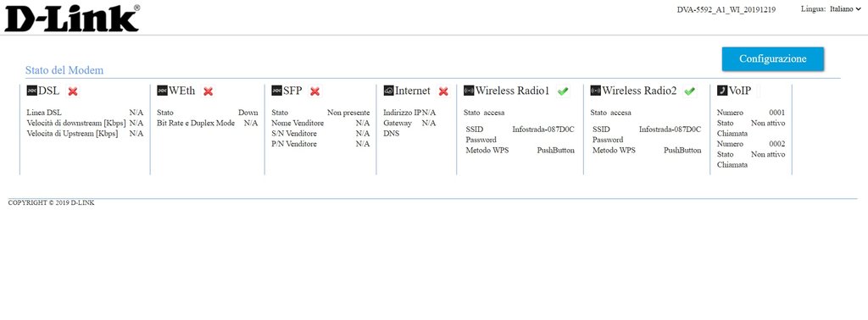Click the green checkmark beside Wireless Radio2
Image resolution: width=868 pixels, height=320 pixels.
tap(690, 91)
